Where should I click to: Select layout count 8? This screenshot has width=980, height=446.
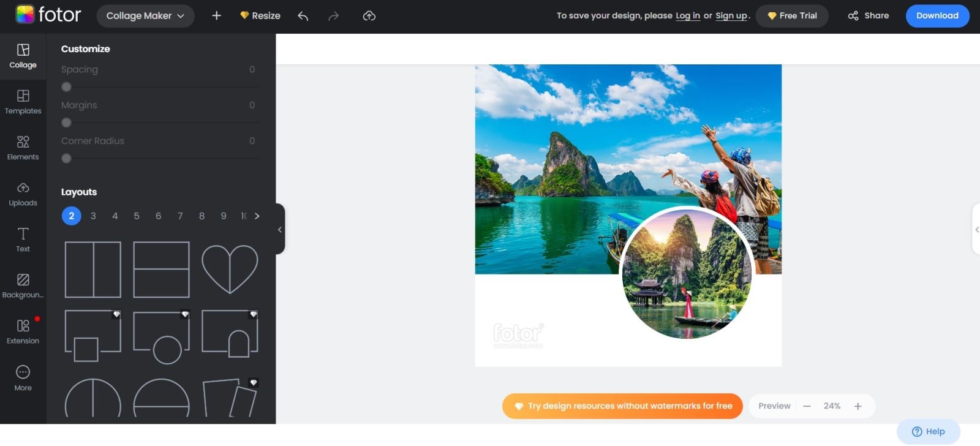202,216
